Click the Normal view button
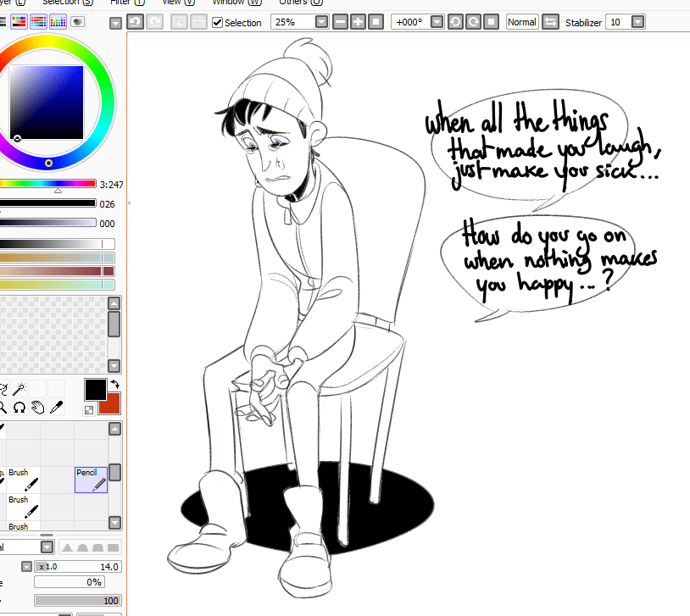This screenshot has height=616, width=690. (521, 22)
